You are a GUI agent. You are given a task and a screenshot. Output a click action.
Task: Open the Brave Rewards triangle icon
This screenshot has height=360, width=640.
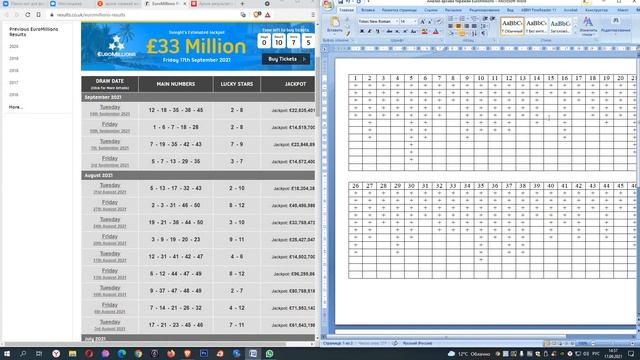coord(268,15)
